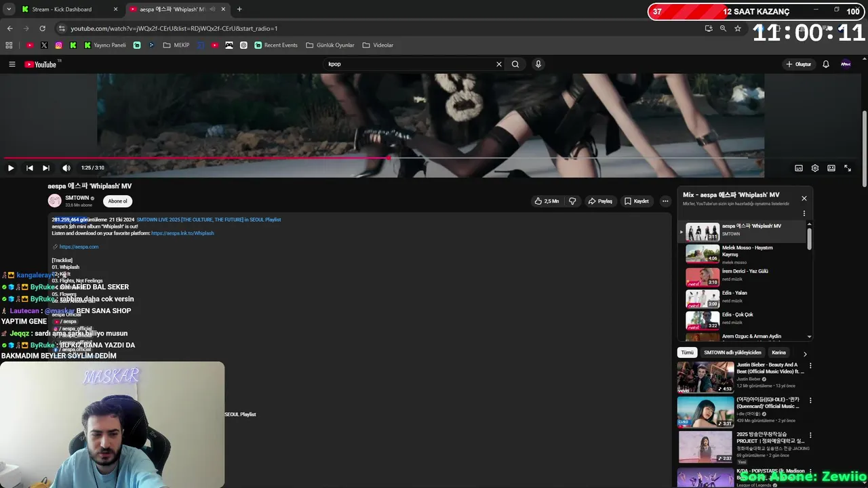Open the Instagram bookmark icon
Screen dimensions: 868x488
(59, 45)
